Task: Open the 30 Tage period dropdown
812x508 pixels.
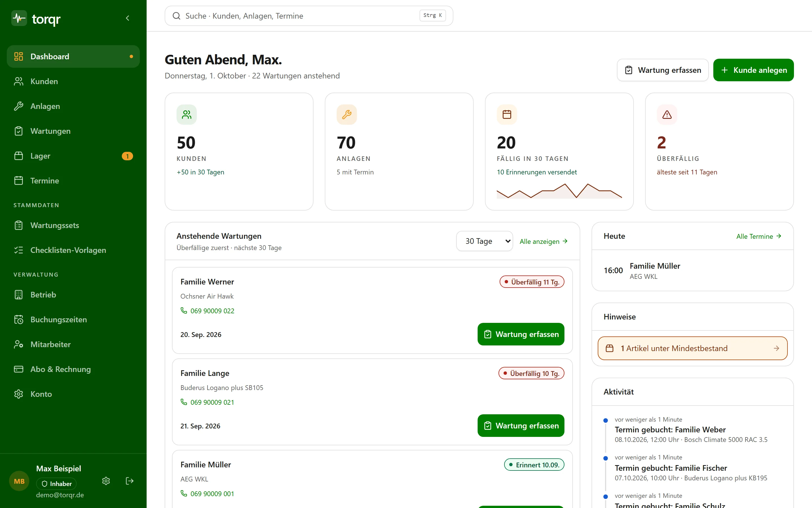Action: click(x=484, y=241)
